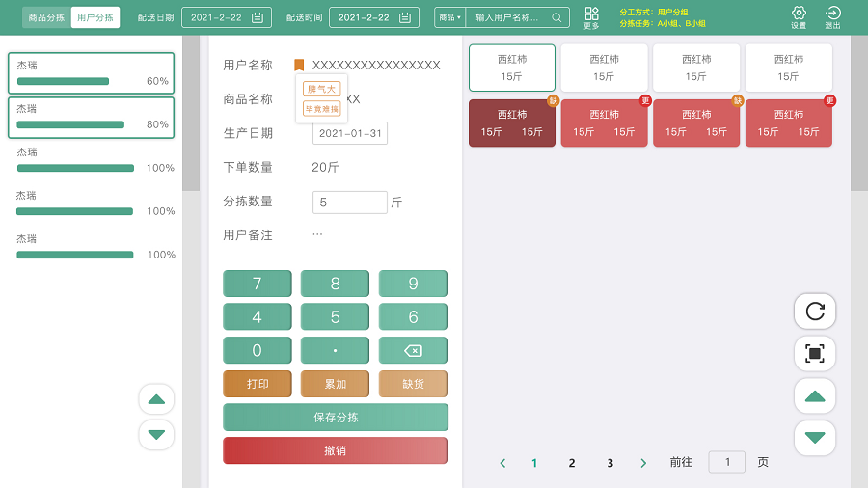Go to page 3
This screenshot has width=868, height=488.
click(x=610, y=463)
